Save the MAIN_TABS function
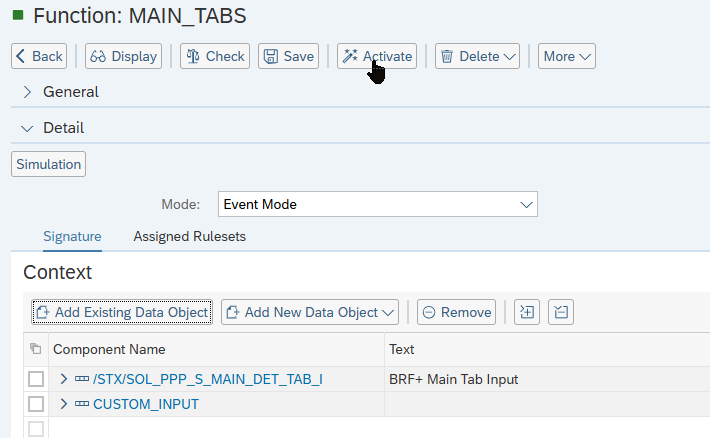710x438 pixels. click(x=288, y=56)
